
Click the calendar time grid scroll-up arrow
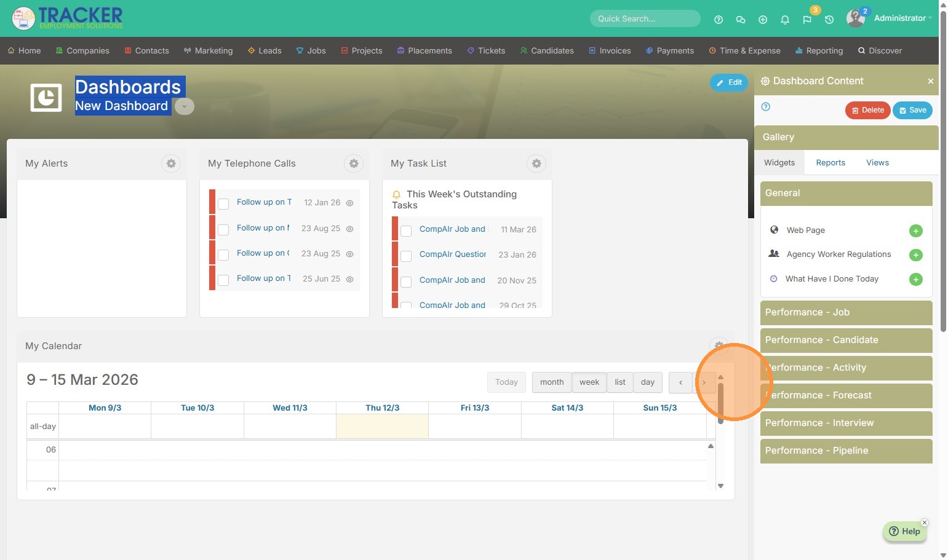711,446
